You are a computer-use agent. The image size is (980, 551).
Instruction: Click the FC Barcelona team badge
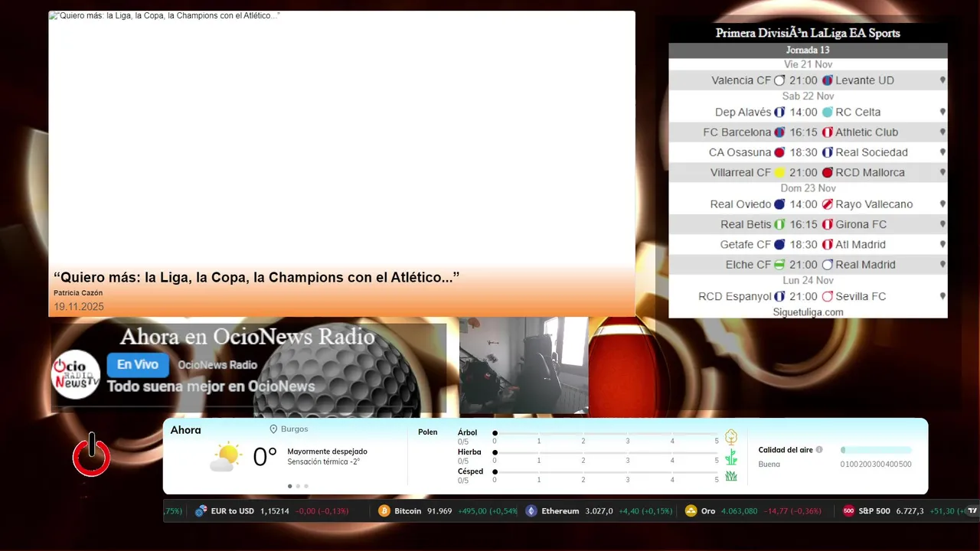click(x=779, y=132)
